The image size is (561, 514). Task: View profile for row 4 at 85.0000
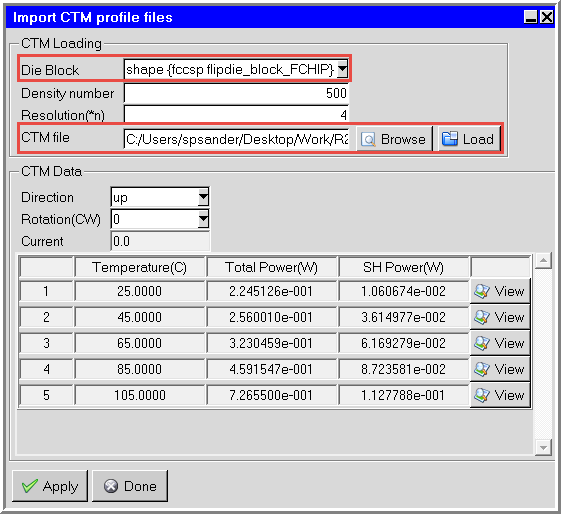[x=499, y=369]
